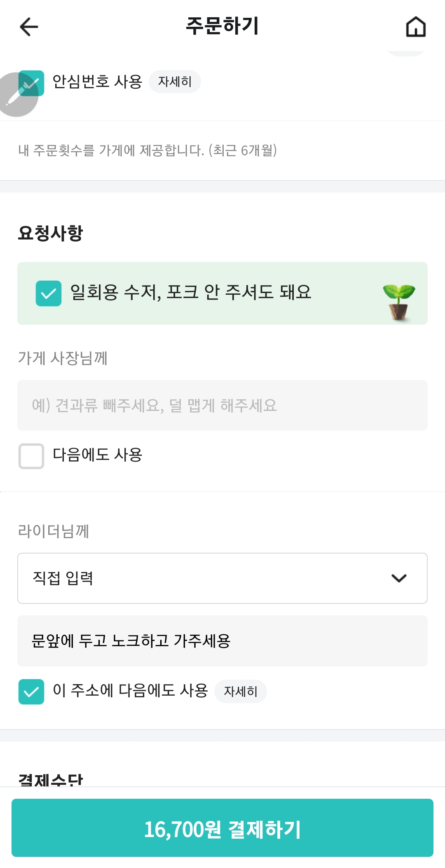Tap the 요청사항 section heading
The width and height of the screenshot is (445, 868).
(x=51, y=233)
